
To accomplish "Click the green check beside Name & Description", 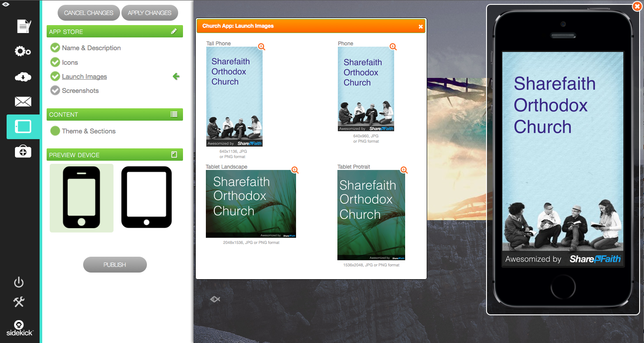I will point(55,48).
